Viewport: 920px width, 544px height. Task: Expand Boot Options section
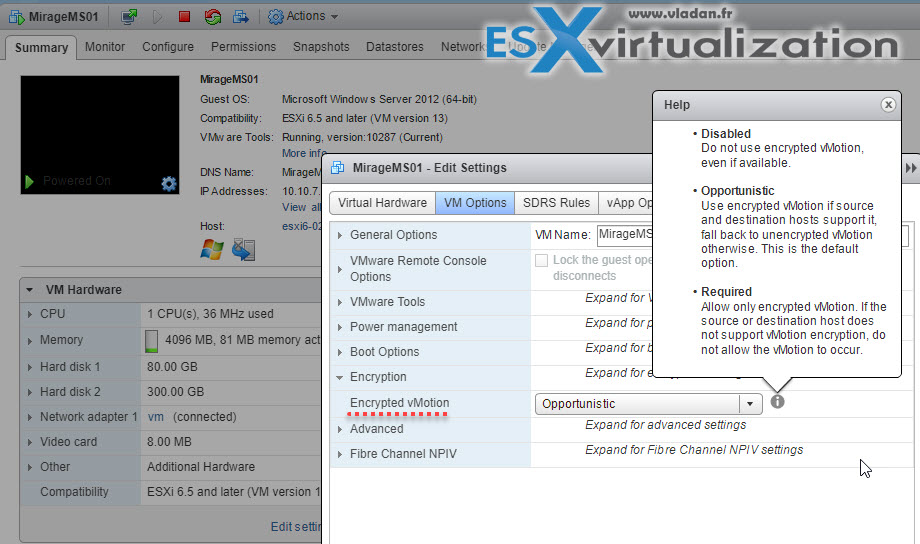[340, 352]
